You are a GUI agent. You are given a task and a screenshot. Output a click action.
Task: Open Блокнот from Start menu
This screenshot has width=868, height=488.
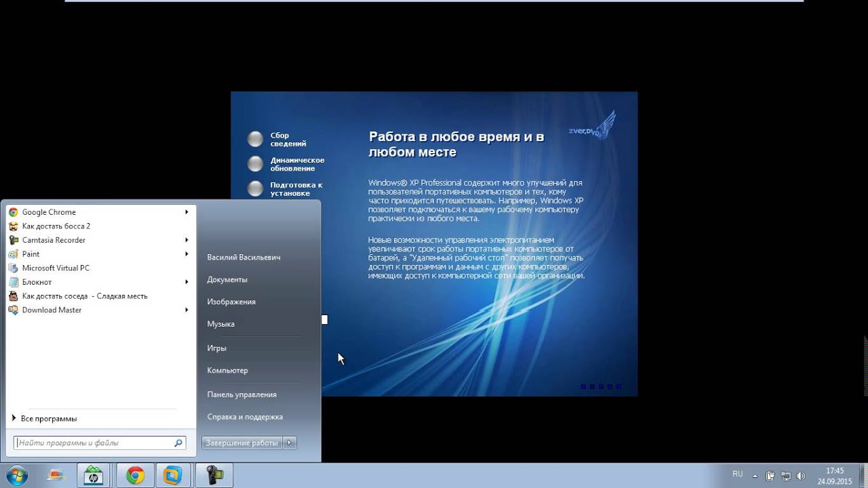click(x=100, y=282)
